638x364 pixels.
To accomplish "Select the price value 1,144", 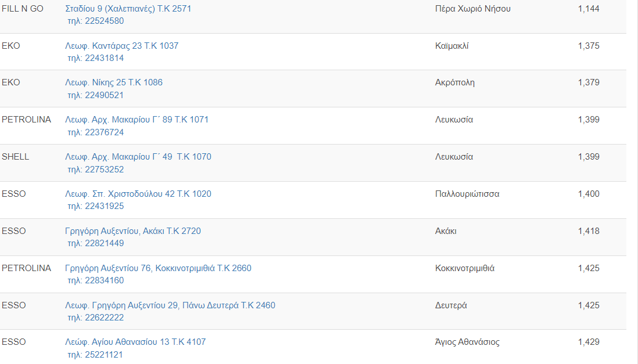I will (589, 9).
